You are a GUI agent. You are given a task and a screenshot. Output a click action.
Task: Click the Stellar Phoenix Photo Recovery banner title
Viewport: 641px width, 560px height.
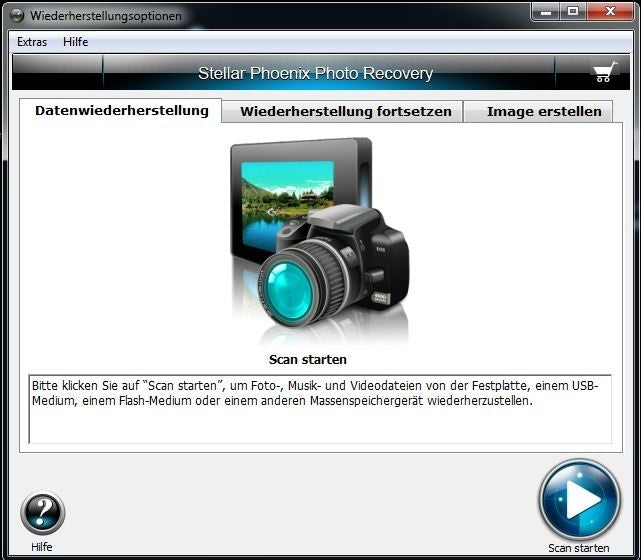tap(315, 74)
